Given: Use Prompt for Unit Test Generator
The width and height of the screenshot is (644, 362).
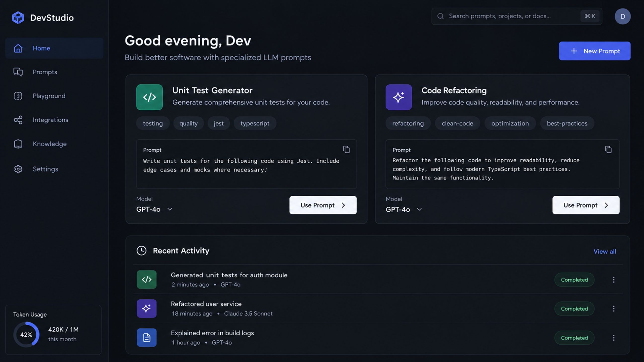Looking at the screenshot, I should [323, 205].
